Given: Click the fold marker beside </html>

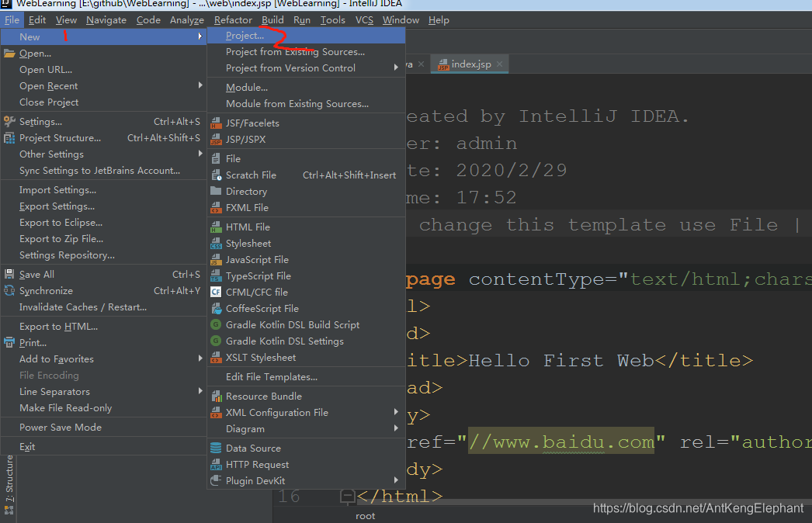Looking at the screenshot, I should (x=348, y=497).
